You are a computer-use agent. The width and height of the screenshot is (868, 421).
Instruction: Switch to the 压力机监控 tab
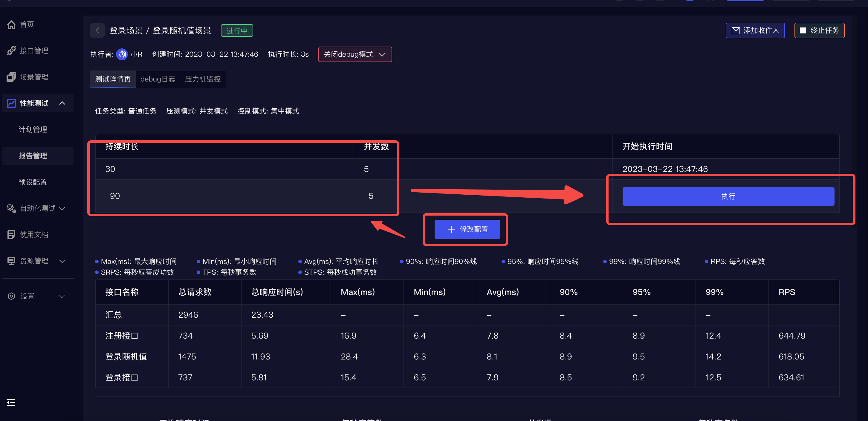[203, 79]
